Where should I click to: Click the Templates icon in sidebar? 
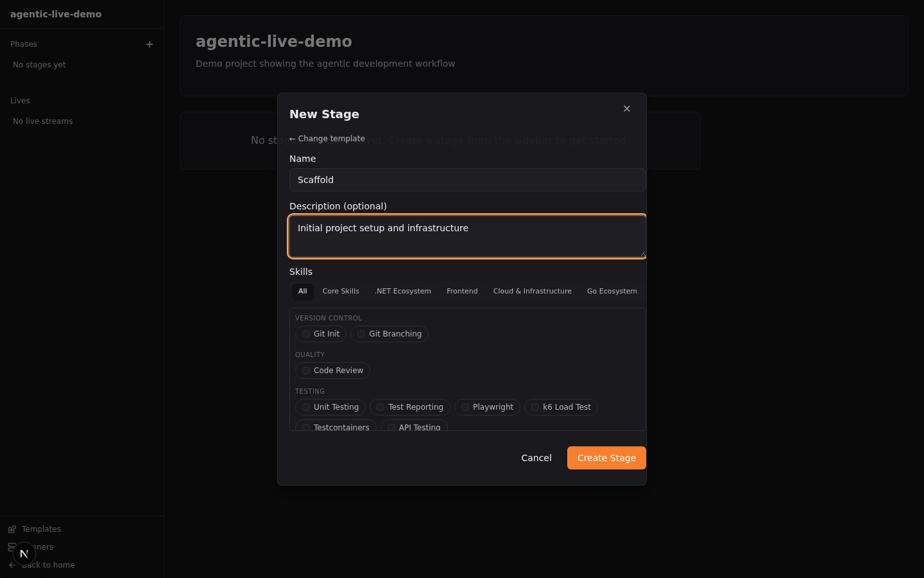(x=12, y=529)
